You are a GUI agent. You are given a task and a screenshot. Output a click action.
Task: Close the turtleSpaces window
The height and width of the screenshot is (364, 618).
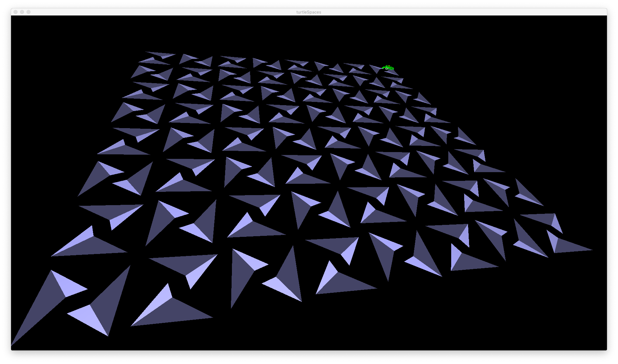click(16, 12)
